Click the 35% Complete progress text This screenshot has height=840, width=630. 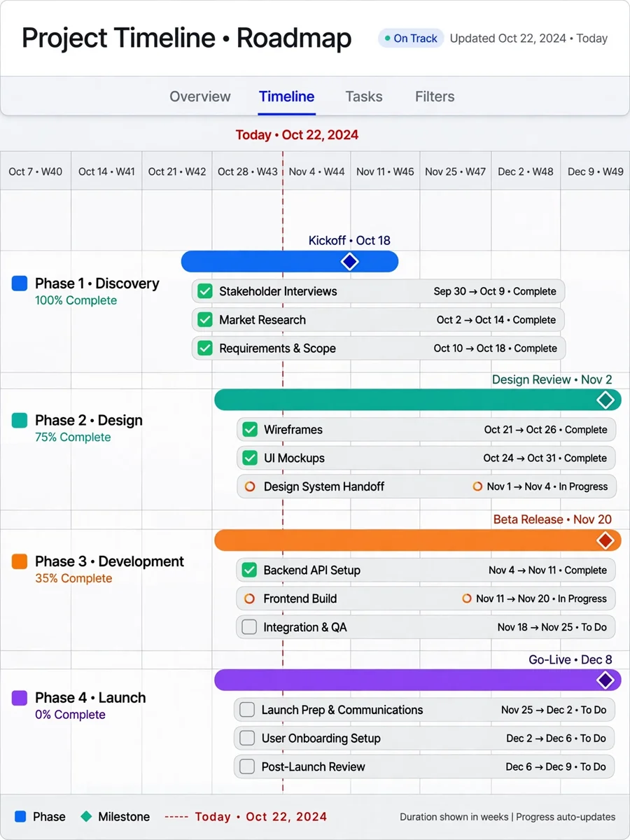click(x=73, y=578)
